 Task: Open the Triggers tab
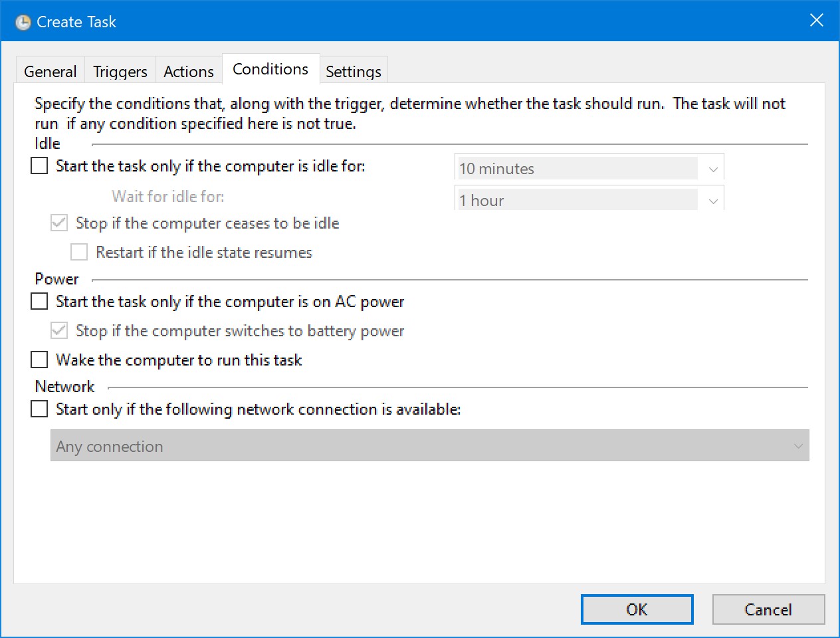point(120,71)
